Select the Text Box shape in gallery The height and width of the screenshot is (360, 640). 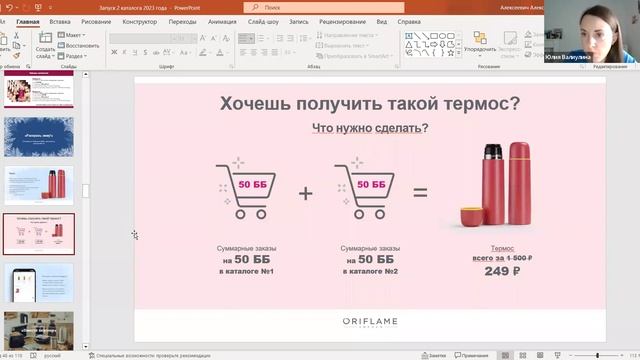[x=409, y=36]
